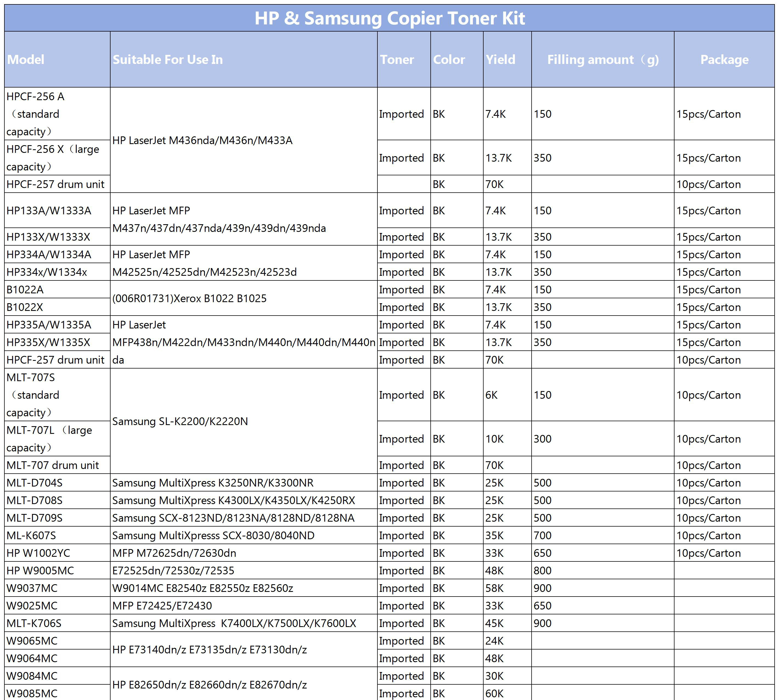Click 'MLT-707L (large capacity)' cell
The width and height of the screenshot is (779, 700).
(57, 439)
